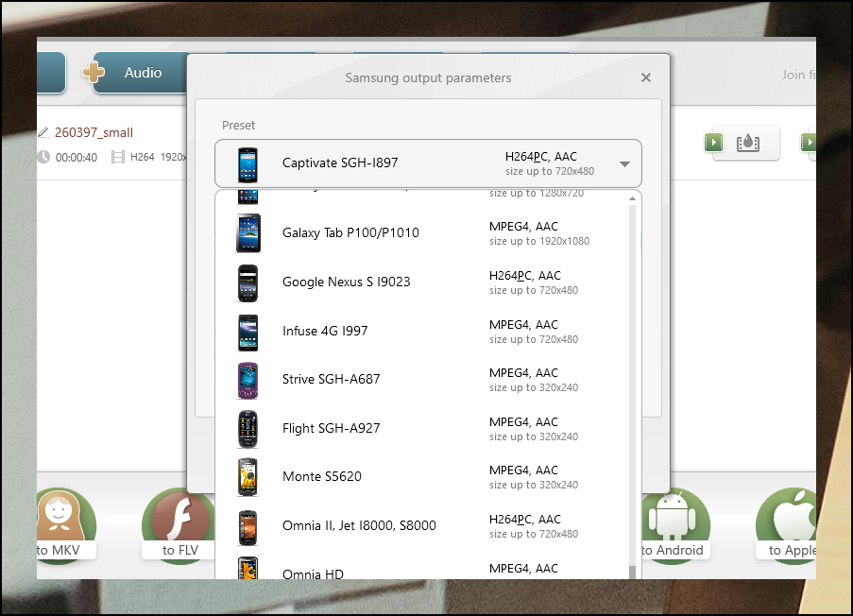Add an audio file with Audio button
Screen dimensions: 853x616
[x=141, y=73]
